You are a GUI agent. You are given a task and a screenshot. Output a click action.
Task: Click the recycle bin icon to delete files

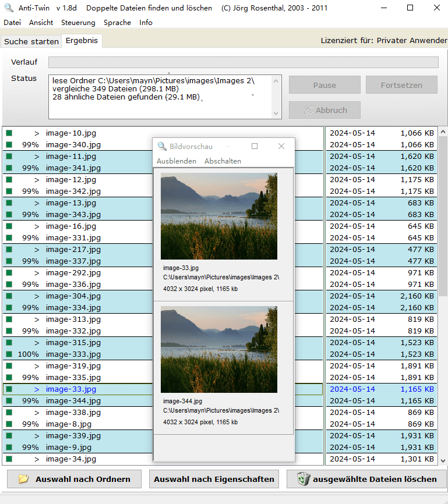(302, 479)
